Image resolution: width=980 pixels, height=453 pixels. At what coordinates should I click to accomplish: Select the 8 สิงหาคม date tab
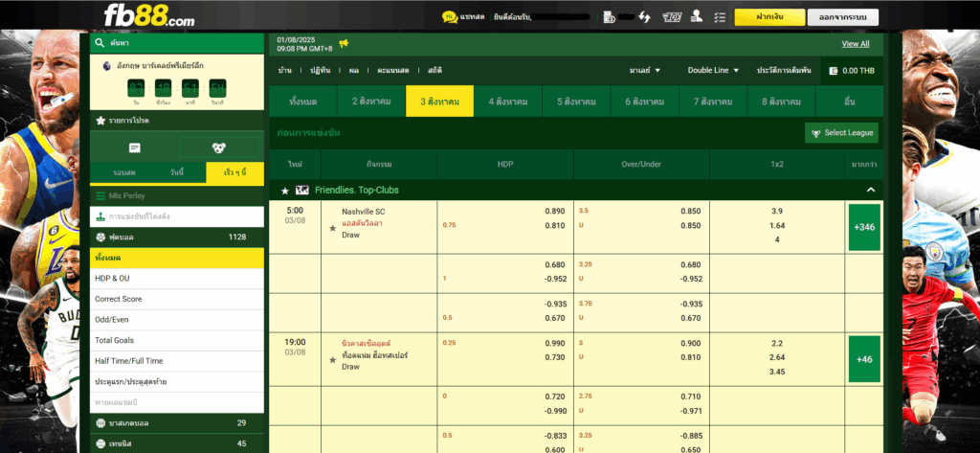tap(781, 102)
